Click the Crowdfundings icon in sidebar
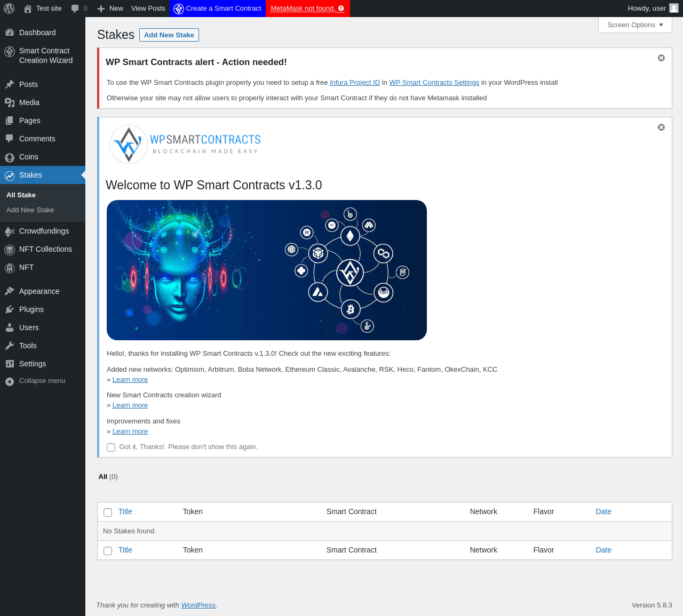 click(x=10, y=231)
